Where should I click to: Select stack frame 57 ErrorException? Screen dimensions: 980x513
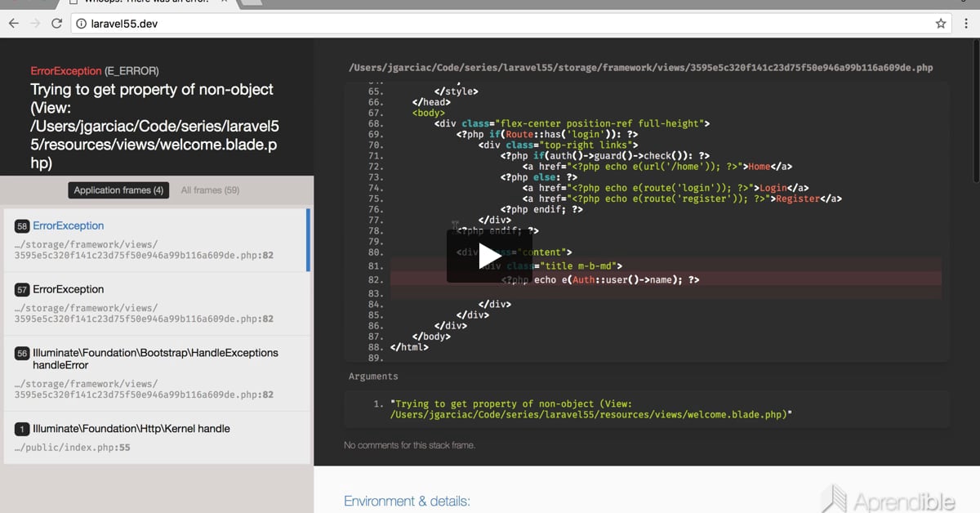[155, 304]
